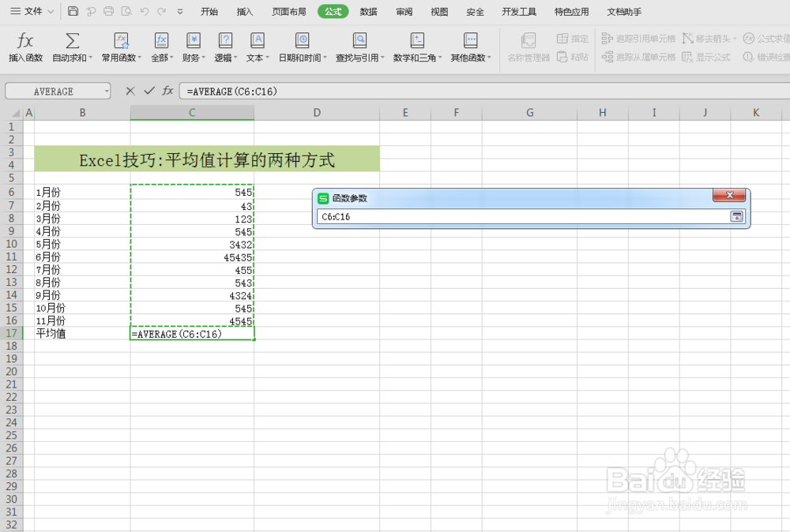Image resolution: width=790 pixels, height=532 pixels.
Task: Click the print preview icon
Action: (127, 11)
